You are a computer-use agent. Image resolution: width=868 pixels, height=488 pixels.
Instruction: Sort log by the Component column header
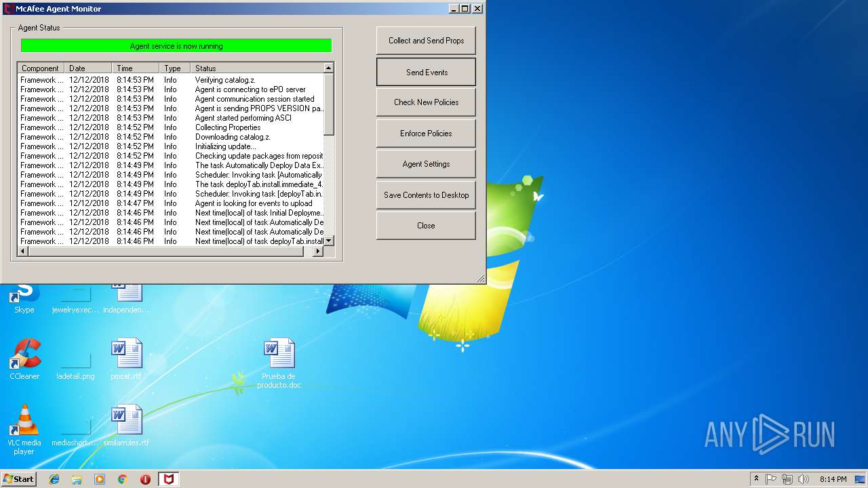41,68
